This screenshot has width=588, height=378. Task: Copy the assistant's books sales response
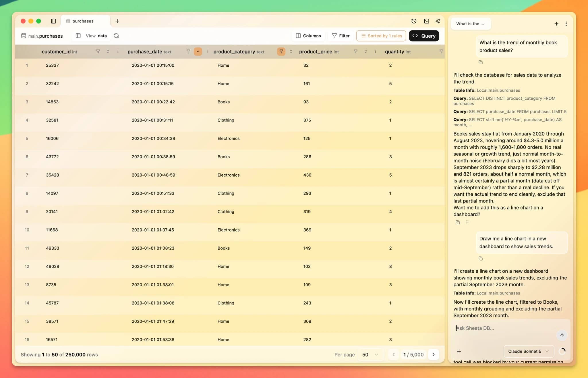tap(458, 222)
